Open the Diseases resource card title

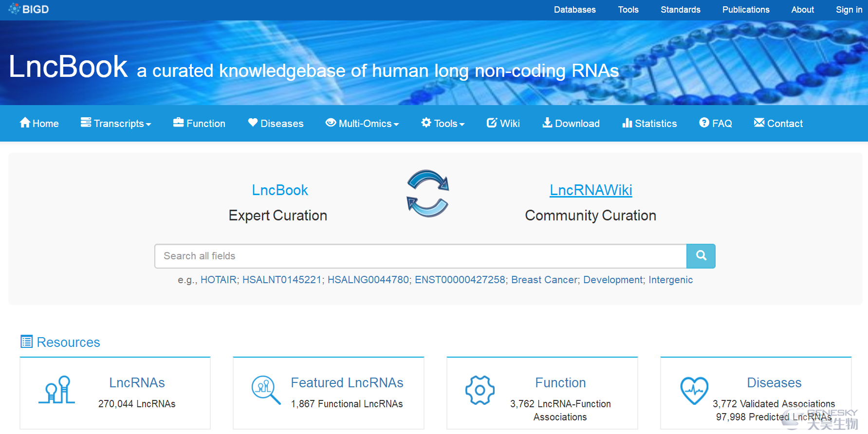click(x=774, y=382)
